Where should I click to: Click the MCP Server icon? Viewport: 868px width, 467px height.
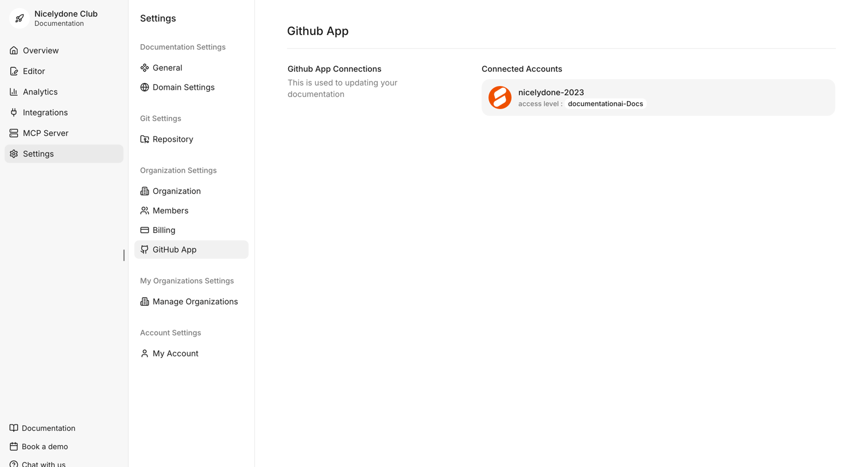(14, 133)
